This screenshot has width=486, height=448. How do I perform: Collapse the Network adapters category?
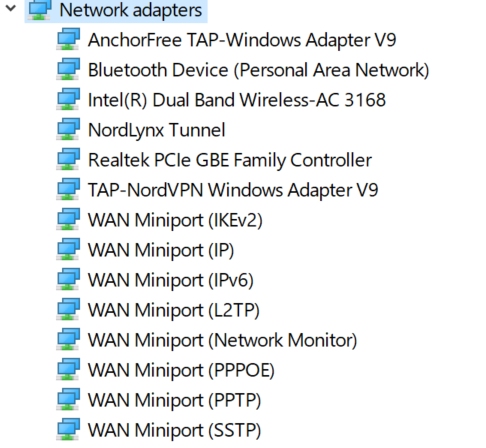pos(11,8)
